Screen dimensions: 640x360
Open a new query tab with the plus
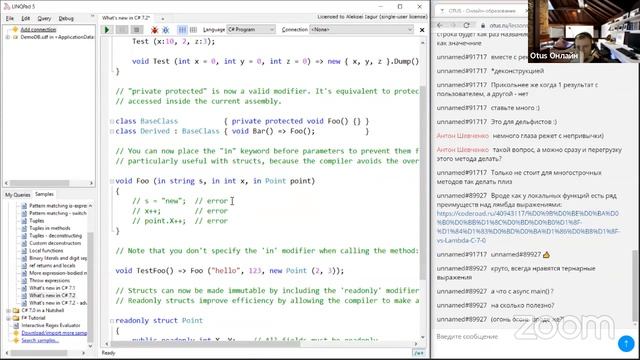162,18
